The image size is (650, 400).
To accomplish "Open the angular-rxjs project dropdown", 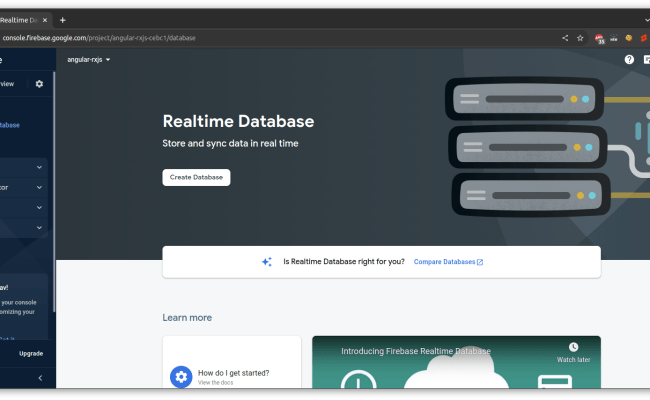I will 89,60.
